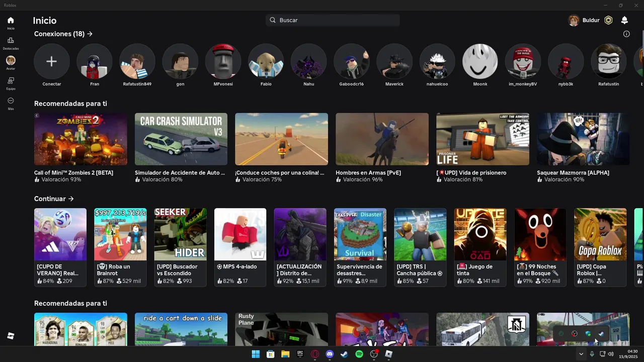The image size is (644, 362).
Task: Open the Windows Start button
Action: 256,354
